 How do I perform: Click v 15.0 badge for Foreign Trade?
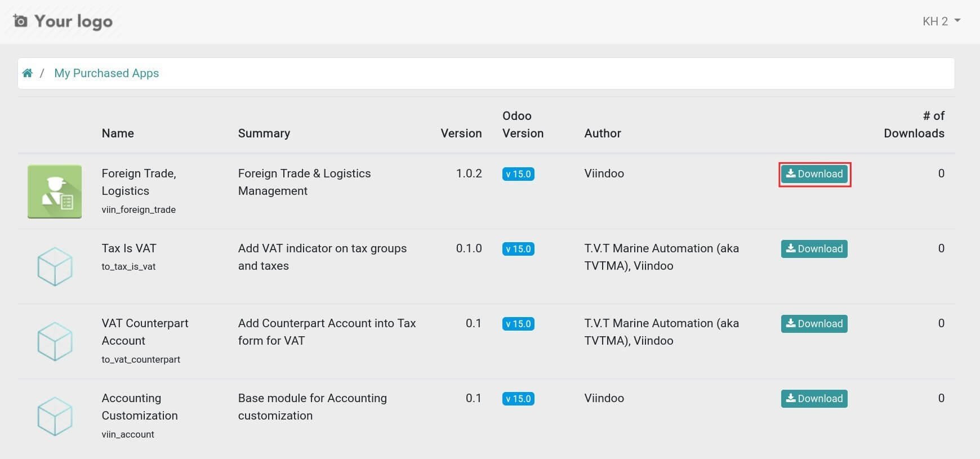(x=518, y=174)
